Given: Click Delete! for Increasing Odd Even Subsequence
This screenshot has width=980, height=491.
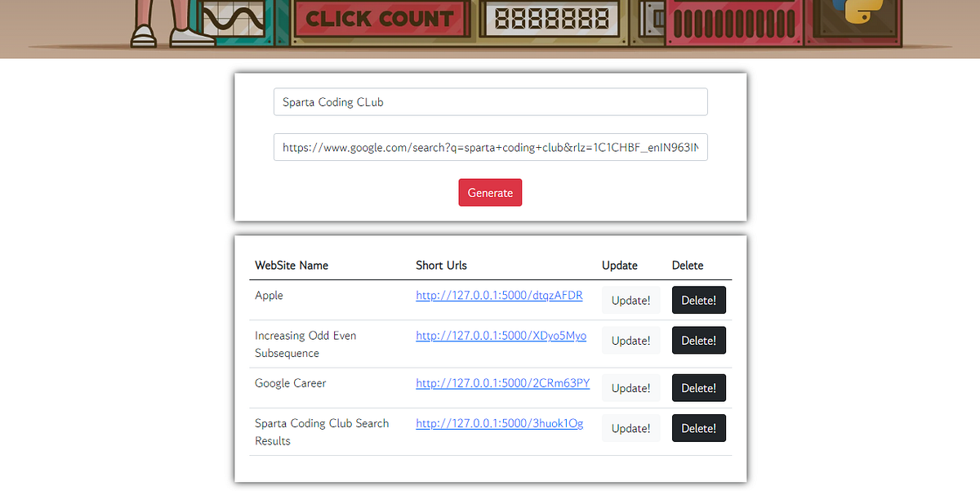Looking at the screenshot, I should pyautogui.click(x=698, y=340).
